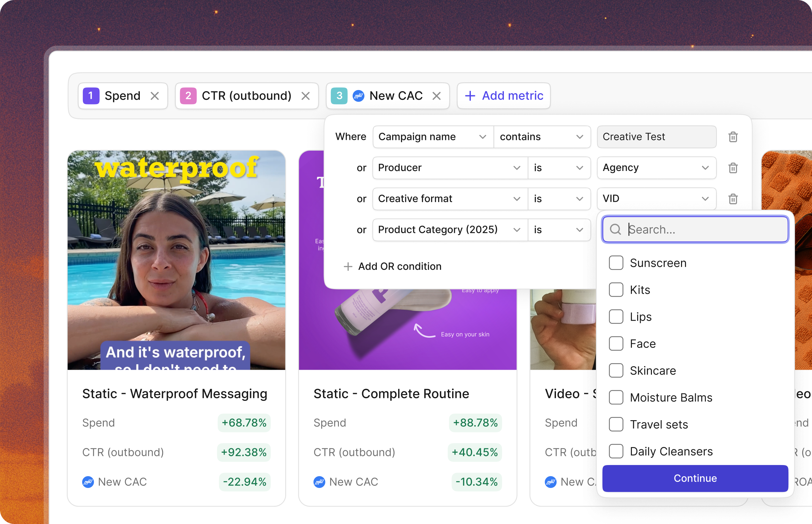Select the Lips category checkbox
This screenshot has width=812, height=524.
click(x=616, y=317)
